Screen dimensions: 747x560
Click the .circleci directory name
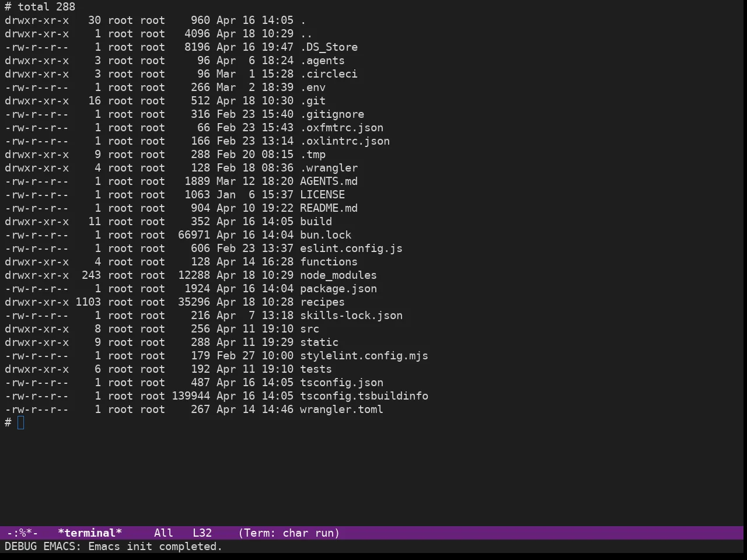point(329,74)
